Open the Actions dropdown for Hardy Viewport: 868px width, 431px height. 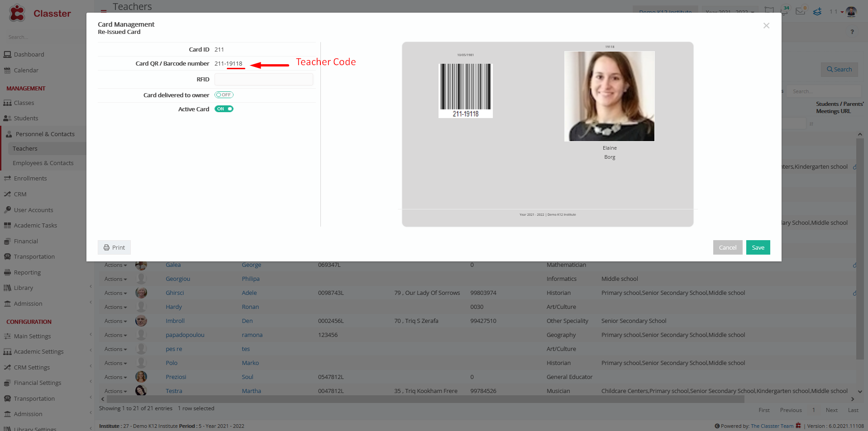(115, 307)
